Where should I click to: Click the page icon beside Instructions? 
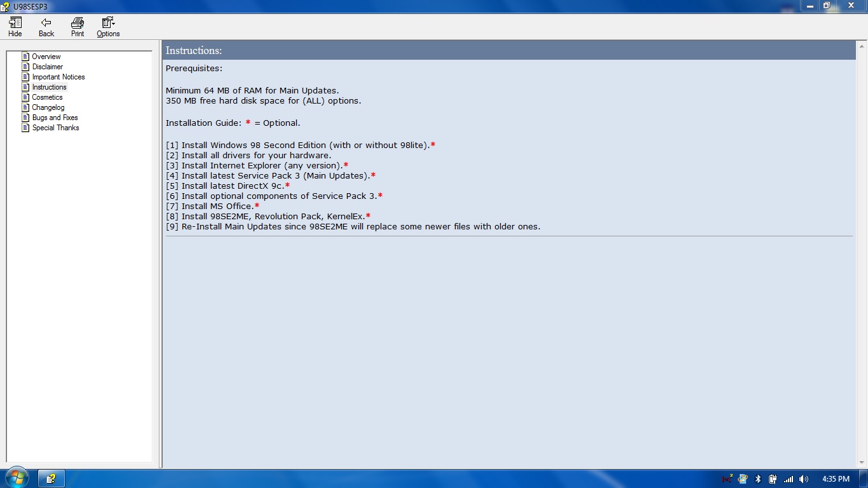click(25, 87)
